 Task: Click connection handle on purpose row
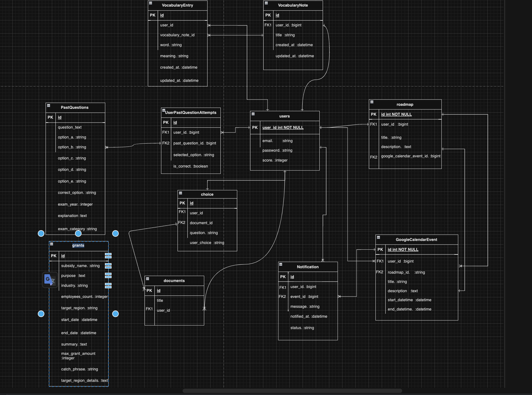(x=108, y=275)
